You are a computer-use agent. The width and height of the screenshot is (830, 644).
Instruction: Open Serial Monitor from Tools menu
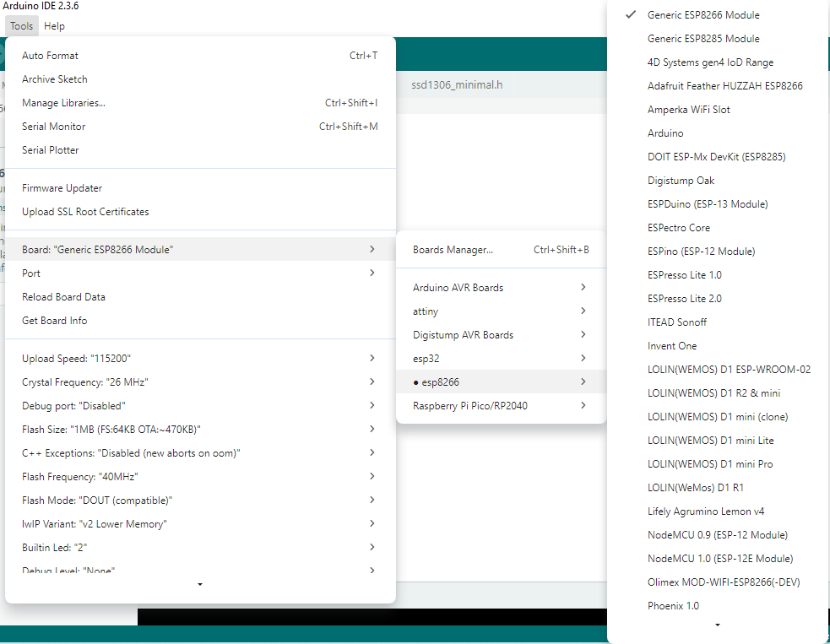click(x=199, y=127)
